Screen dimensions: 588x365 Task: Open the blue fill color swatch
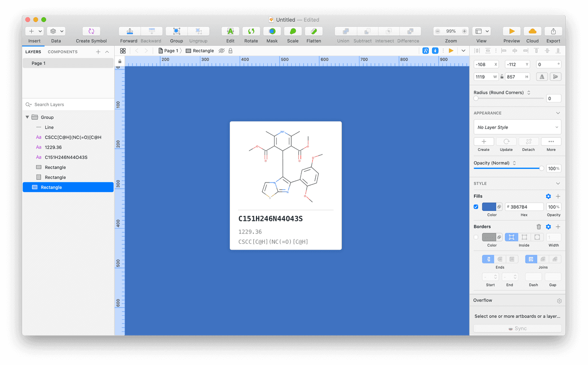(x=489, y=207)
